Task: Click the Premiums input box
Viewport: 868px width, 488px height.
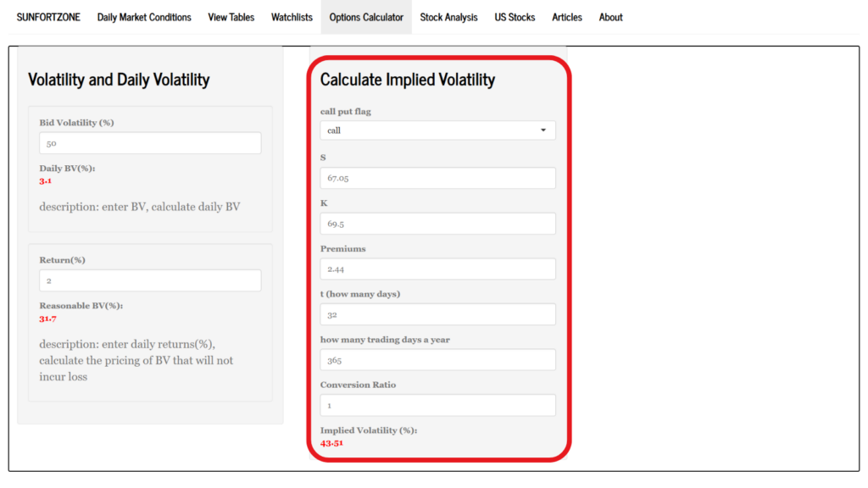Action: (x=437, y=269)
